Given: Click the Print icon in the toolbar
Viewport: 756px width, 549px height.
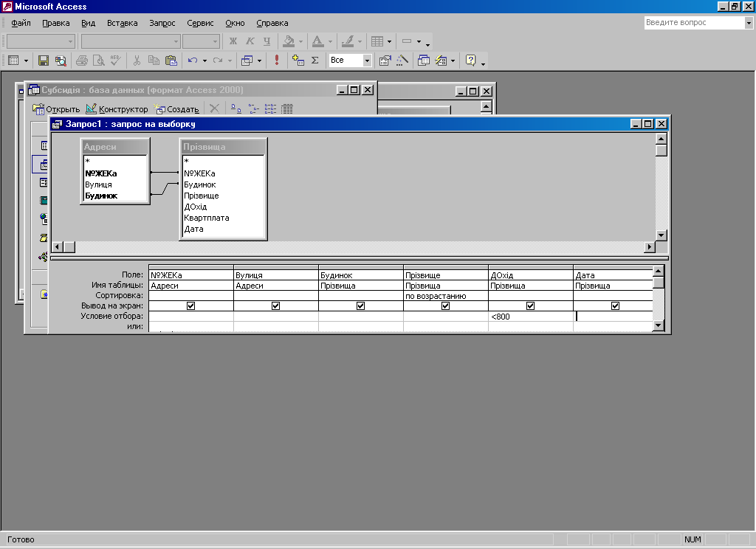Looking at the screenshot, I should [x=82, y=61].
